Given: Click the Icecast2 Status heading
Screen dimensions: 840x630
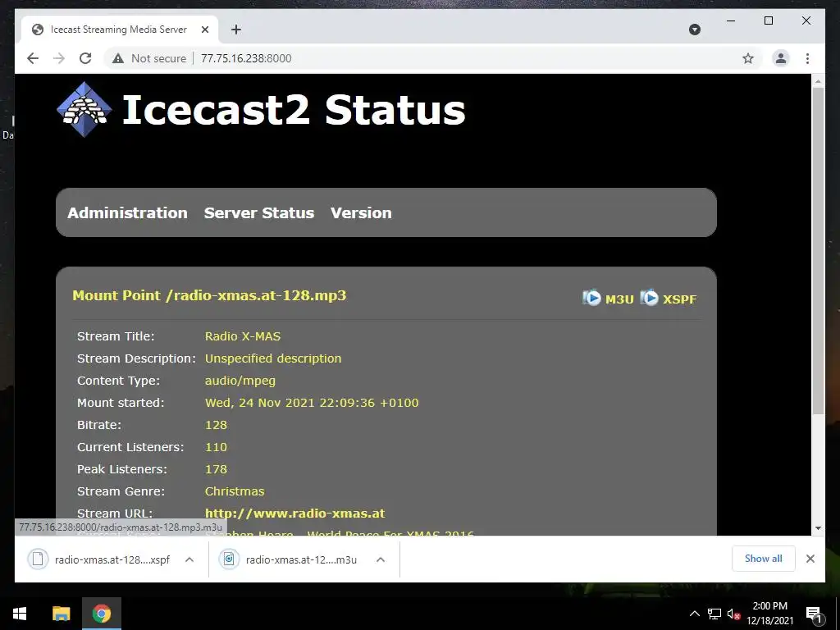Looking at the screenshot, I should click(294, 110).
